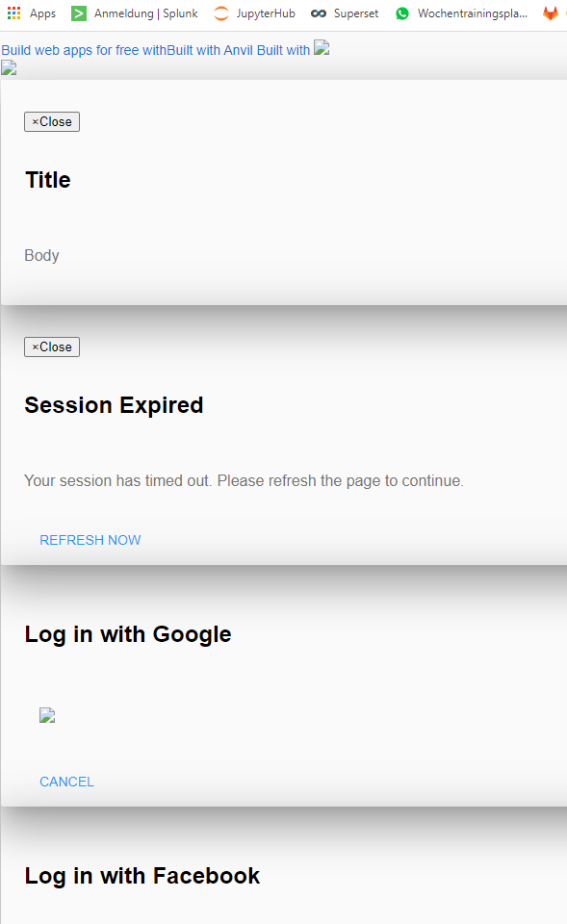
Task: Open the JupyterHub bookmark
Action: click(x=254, y=13)
